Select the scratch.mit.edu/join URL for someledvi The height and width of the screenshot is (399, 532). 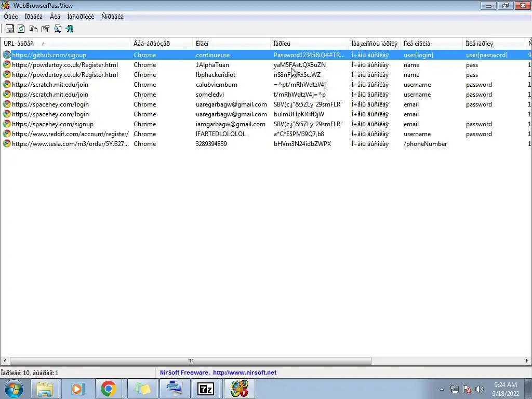pos(50,95)
